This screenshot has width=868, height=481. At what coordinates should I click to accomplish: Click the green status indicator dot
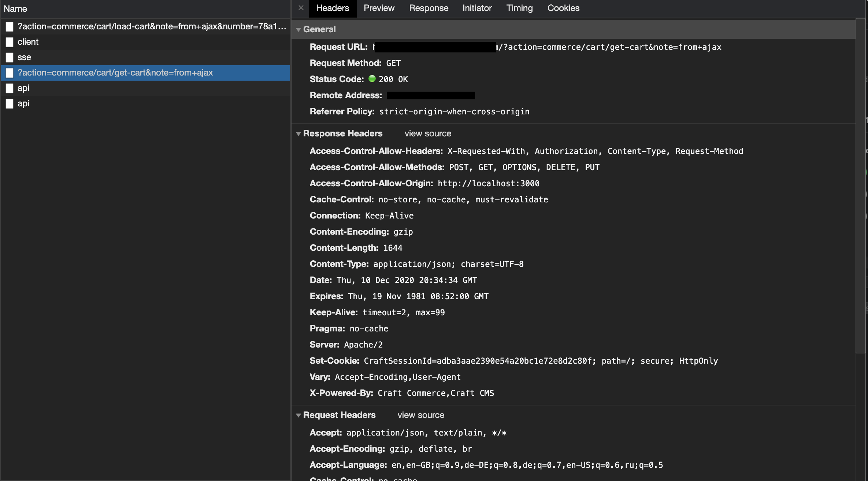click(x=372, y=78)
